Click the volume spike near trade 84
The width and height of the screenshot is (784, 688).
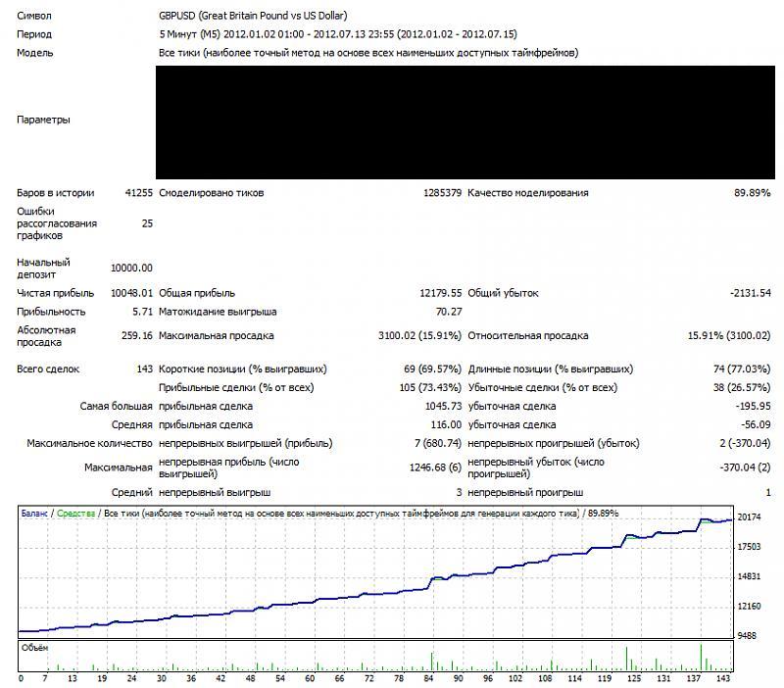431,661
